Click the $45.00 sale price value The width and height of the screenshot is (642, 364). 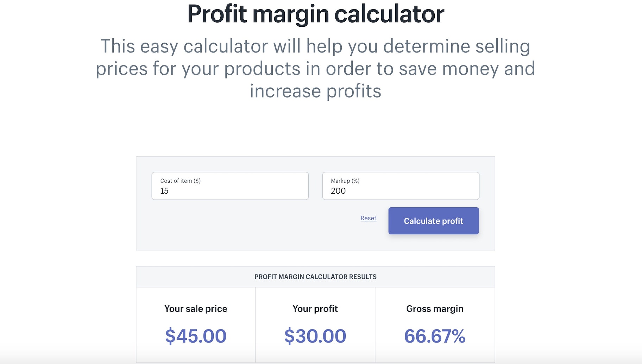(196, 336)
